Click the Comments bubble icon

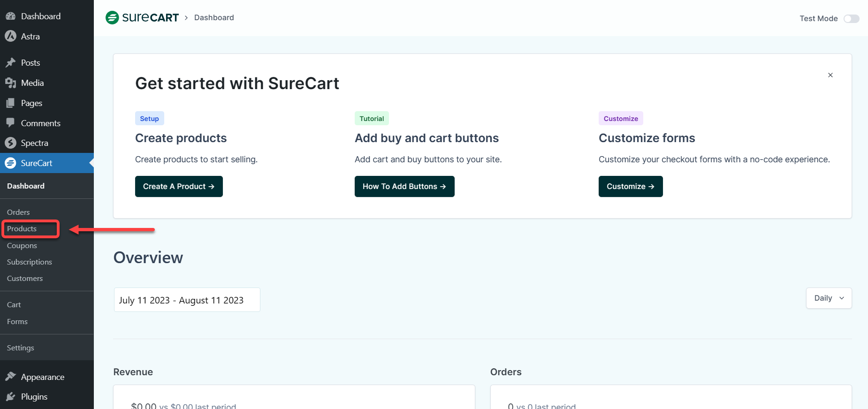click(x=10, y=123)
